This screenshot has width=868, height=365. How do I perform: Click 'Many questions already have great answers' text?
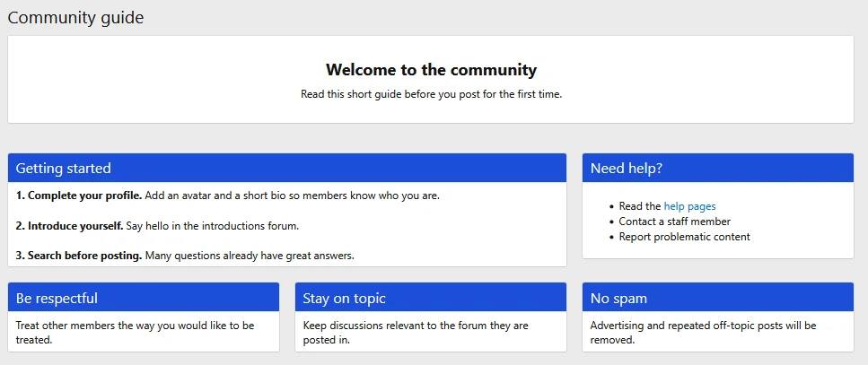250,256
